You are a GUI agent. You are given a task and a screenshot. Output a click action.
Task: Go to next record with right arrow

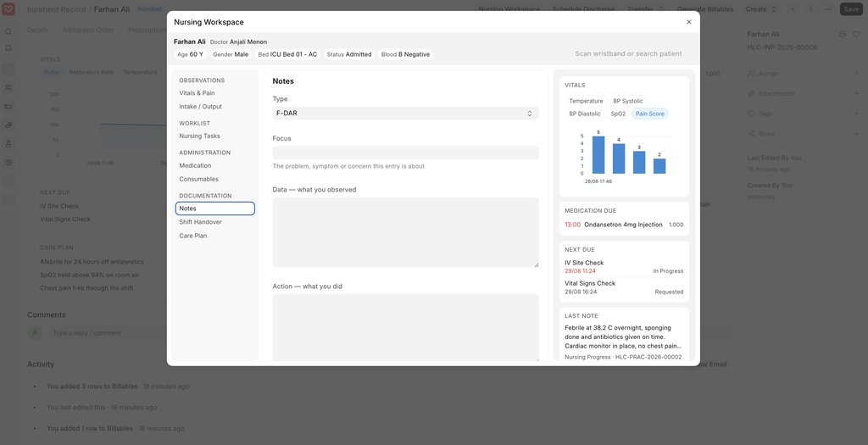(x=811, y=8)
